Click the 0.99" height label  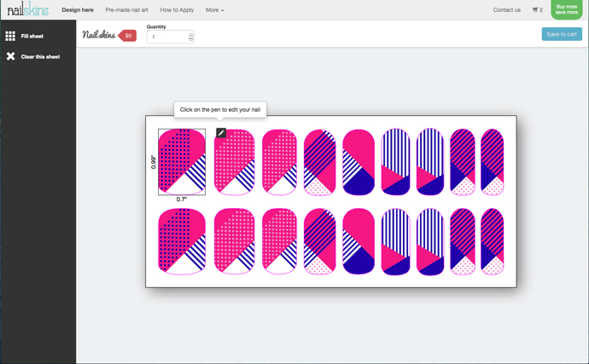(154, 162)
